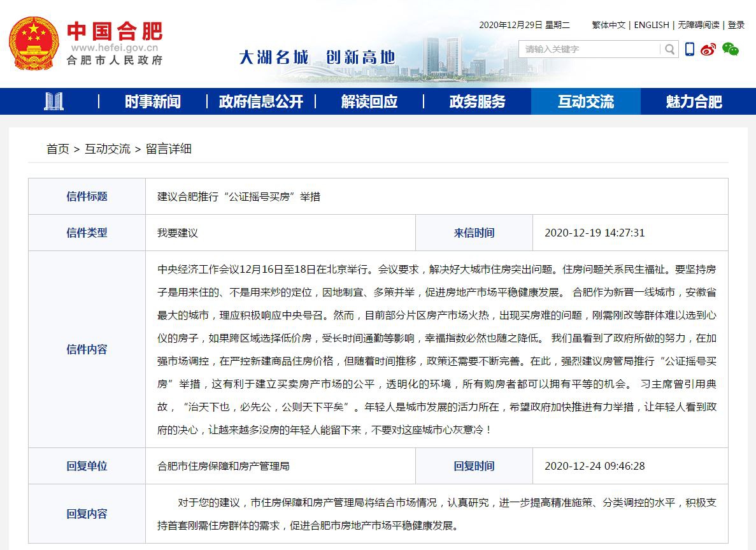Open the 政府信息公开 menu
The image size is (756, 550).
point(260,101)
